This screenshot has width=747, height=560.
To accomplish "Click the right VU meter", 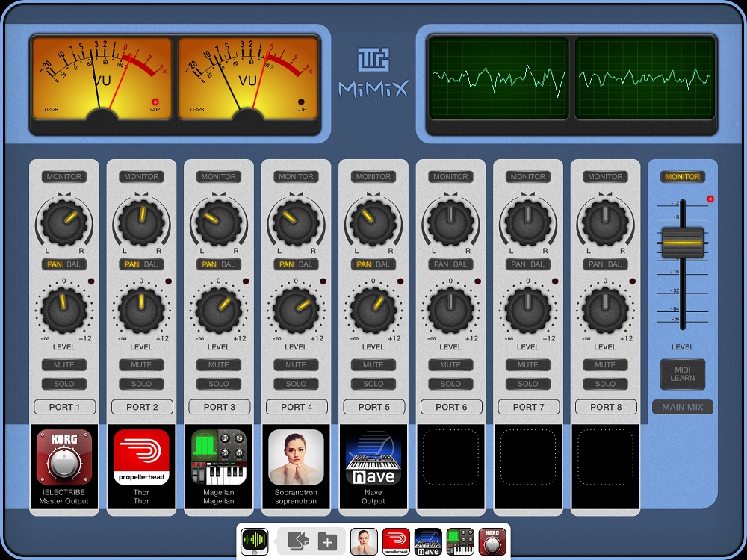I will pos(248,78).
